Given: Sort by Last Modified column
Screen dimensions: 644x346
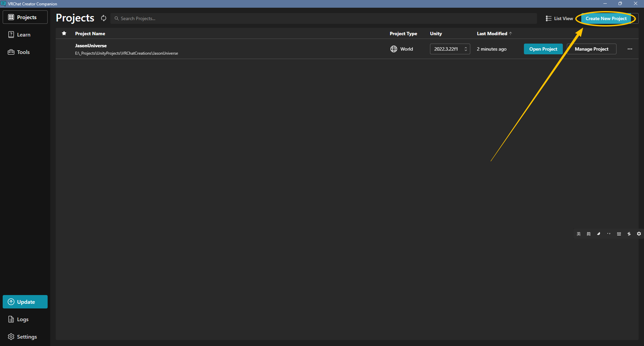Looking at the screenshot, I should 492,34.
